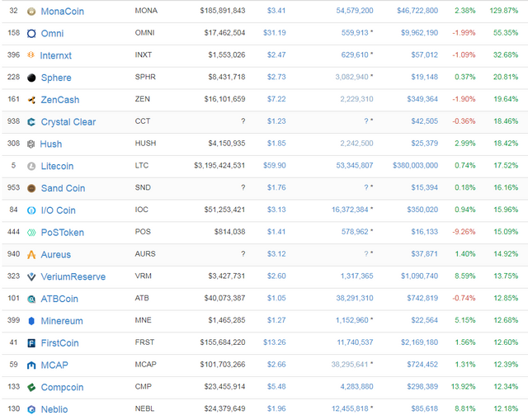Select the HUSH symbol text
Screen dimensions: 528x420
click(145, 144)
